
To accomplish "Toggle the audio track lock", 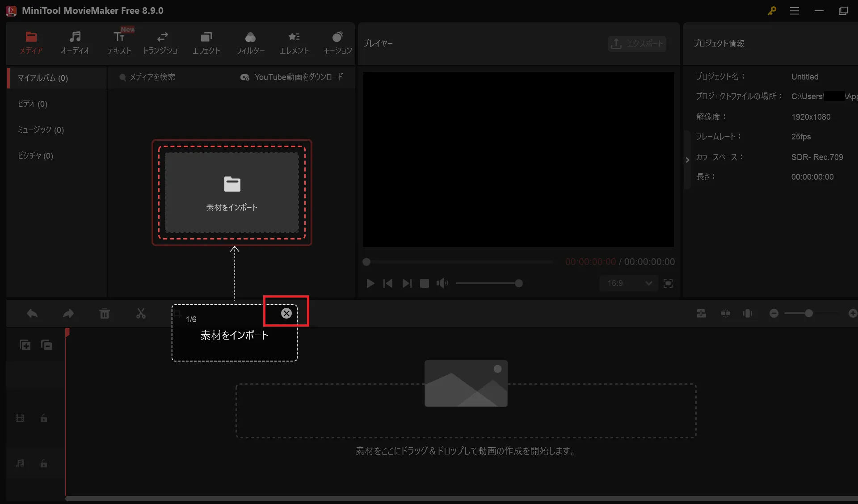I will 44,463.
